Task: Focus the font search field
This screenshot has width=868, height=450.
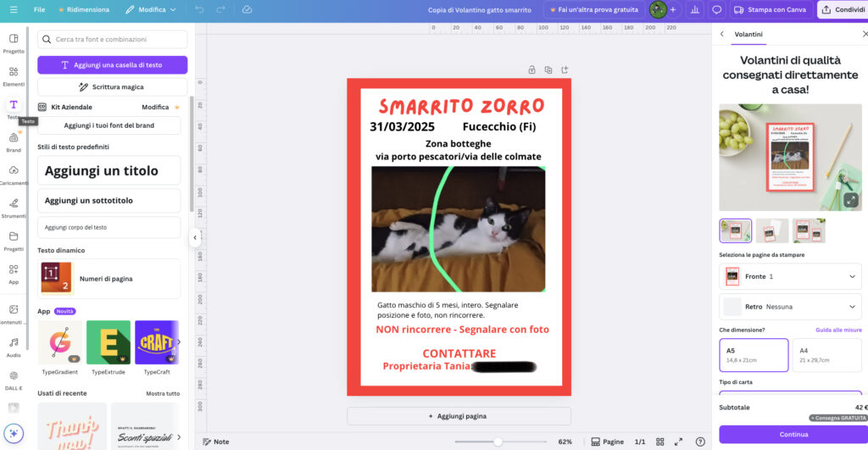Action: 113,39
